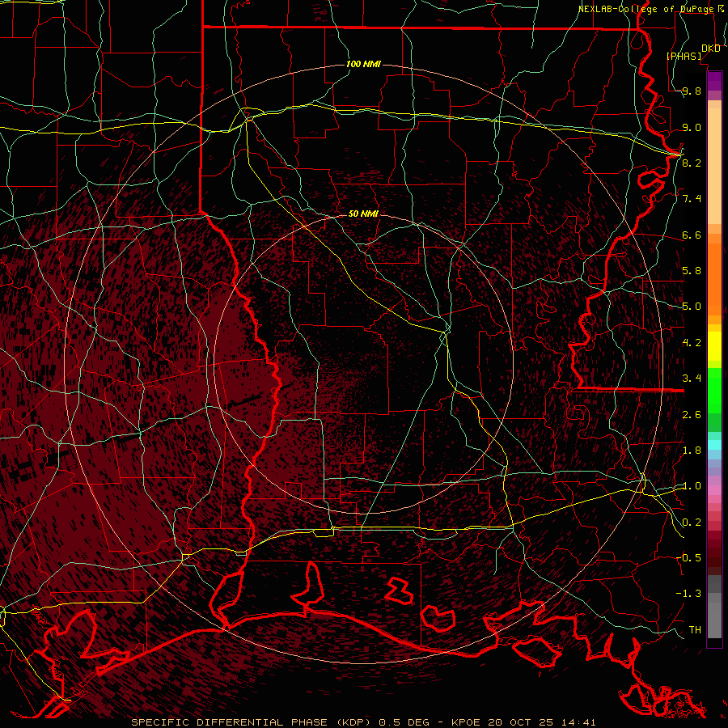Click the 1.8 scale value

point(692,451)
